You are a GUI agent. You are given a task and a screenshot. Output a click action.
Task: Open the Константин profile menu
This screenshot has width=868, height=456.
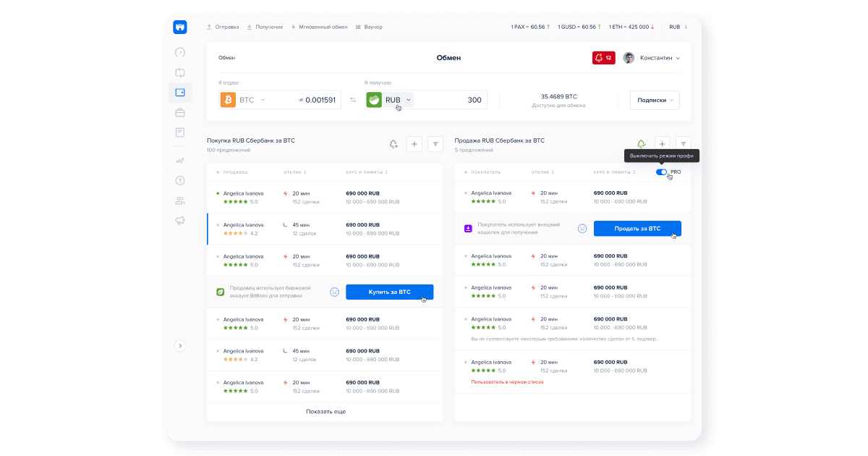pos(652,57)
